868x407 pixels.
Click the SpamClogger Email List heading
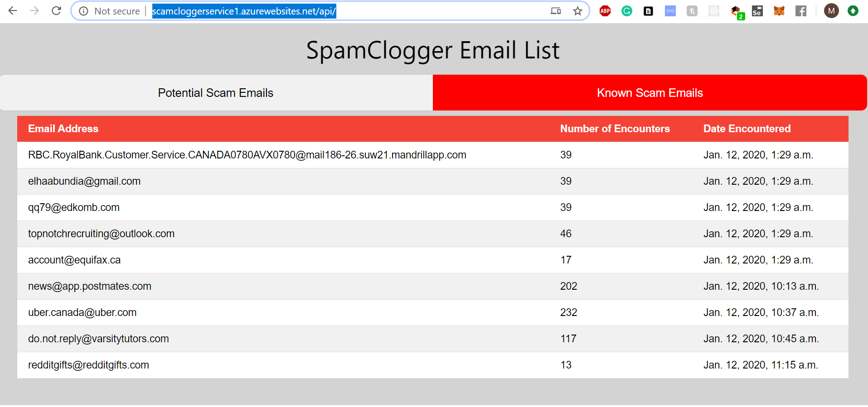(x=433, y=50)
